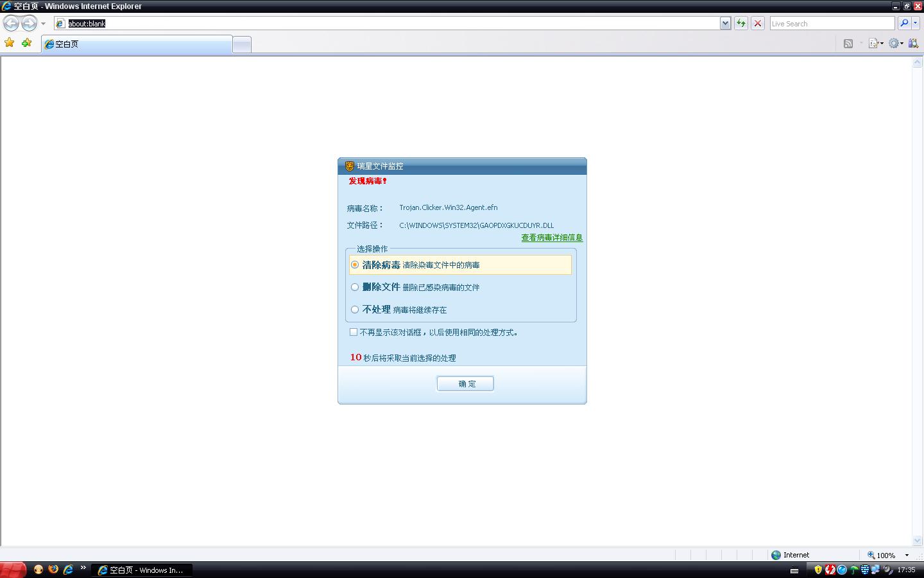Click the blue round tray icon
Screen dimensions: 924x578
pyautogui.click(x=842, y=570)
